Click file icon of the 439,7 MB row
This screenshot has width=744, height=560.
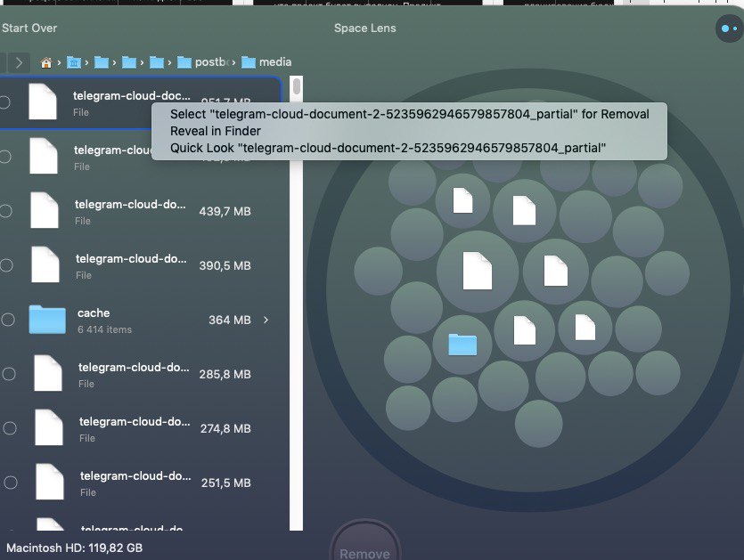point(45,210)
